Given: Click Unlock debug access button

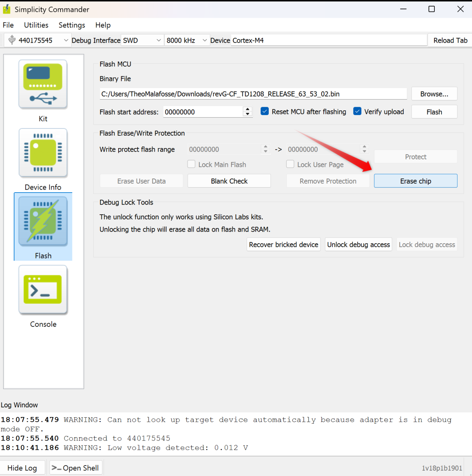Looking at the screenshot, I should click(358, 245).
